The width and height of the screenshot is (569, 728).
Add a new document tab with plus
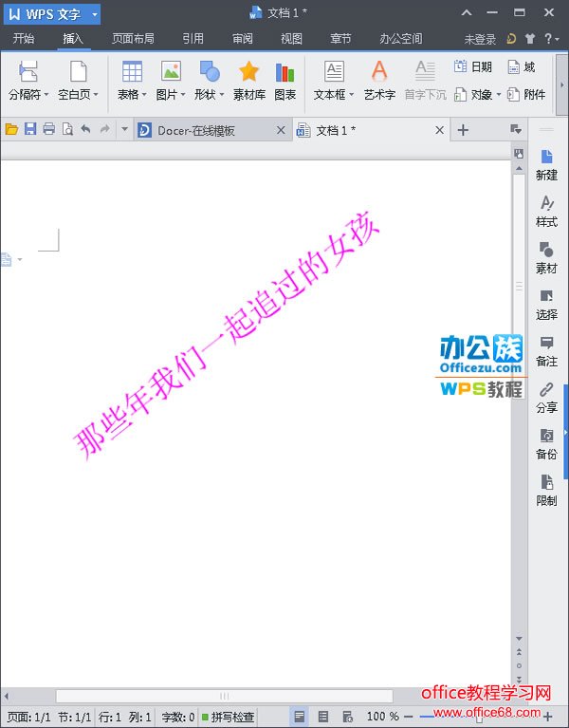[x=463, y=130]
